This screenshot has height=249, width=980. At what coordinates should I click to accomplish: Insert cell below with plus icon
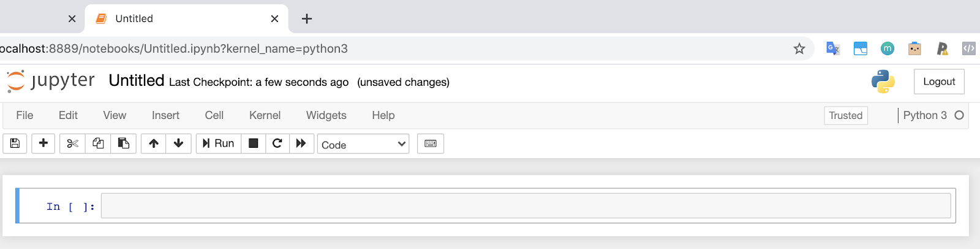[43, 144]
